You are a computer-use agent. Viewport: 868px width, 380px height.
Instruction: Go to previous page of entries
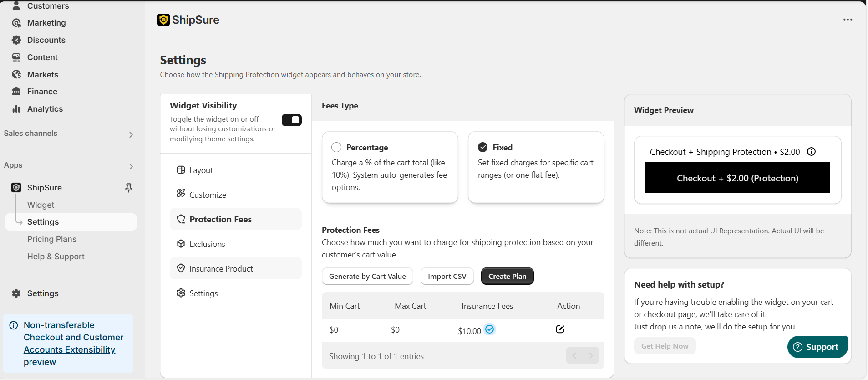pos(574,356)
